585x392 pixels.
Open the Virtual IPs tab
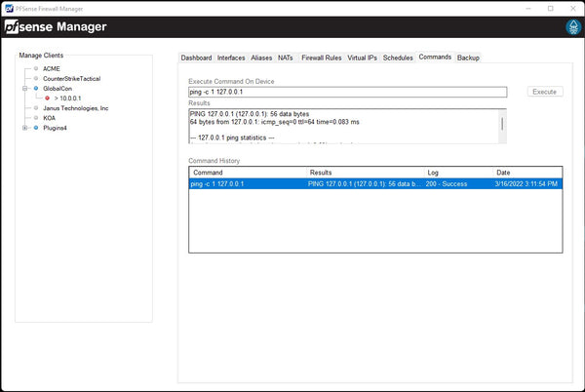pyautogui.click(x=364, y=58)
